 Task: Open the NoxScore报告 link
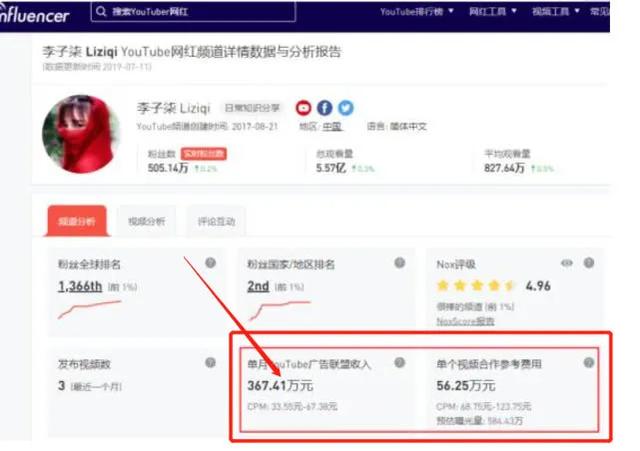tap(465, 322)
